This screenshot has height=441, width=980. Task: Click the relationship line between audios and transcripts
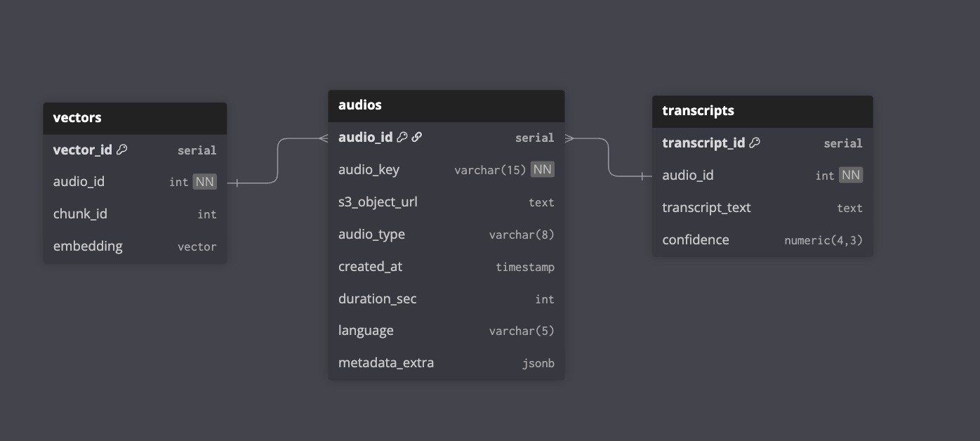608,157
